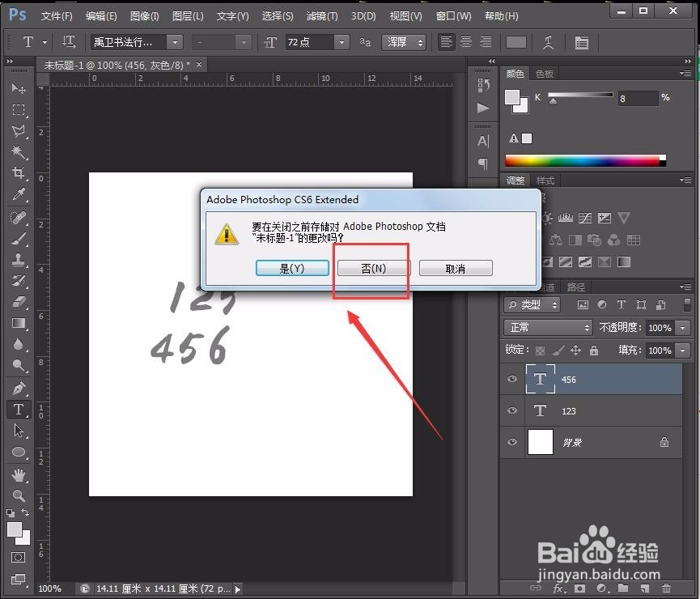Open character and paragraph panels toggle
The height and width of the screenshot is (599, 700).
[x=581, y=42]
